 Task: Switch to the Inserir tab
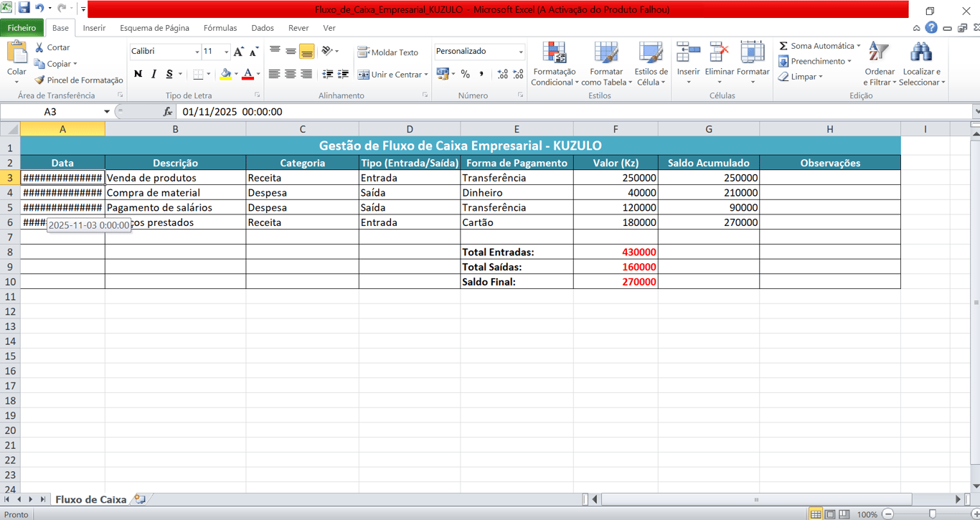tap(94, 28)
